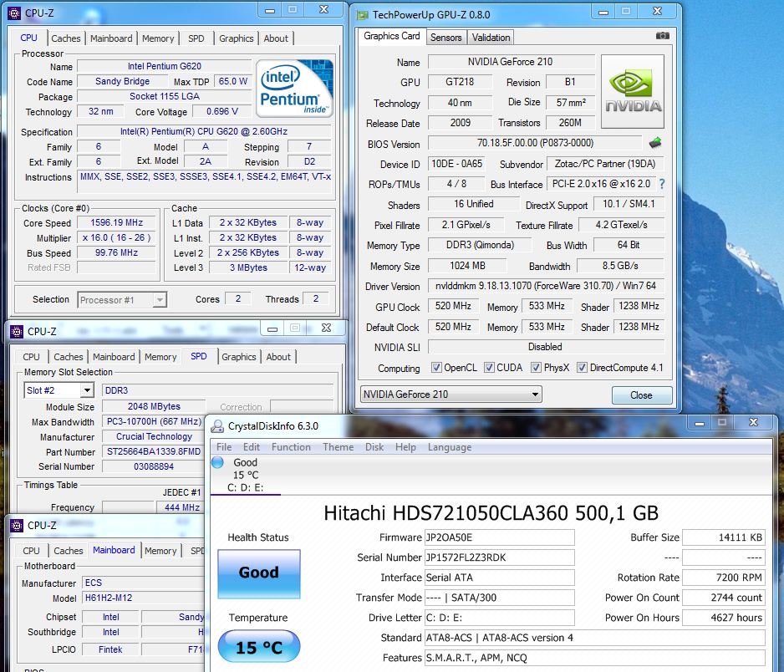
Task: Open the Function menu in CrystalDiskInfo
Action: click(291, 447)
